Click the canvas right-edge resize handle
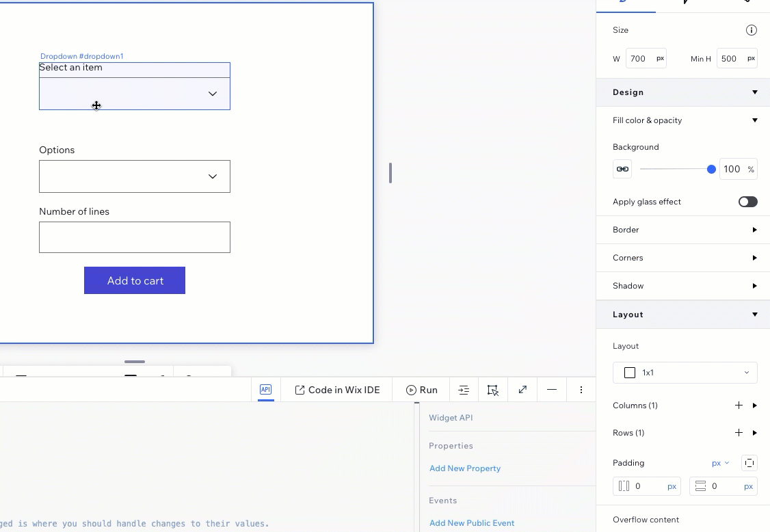This screenshot has height=532, width=770. click(390, 173)
